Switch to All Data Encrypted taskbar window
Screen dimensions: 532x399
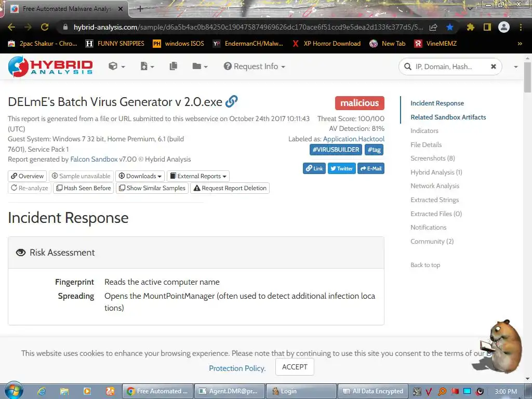click(372, 391)
